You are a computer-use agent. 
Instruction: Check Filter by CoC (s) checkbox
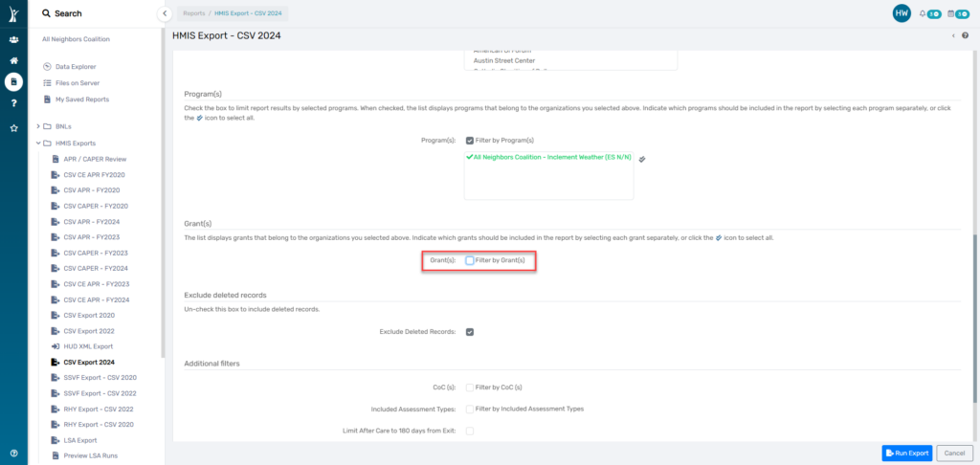469,387
